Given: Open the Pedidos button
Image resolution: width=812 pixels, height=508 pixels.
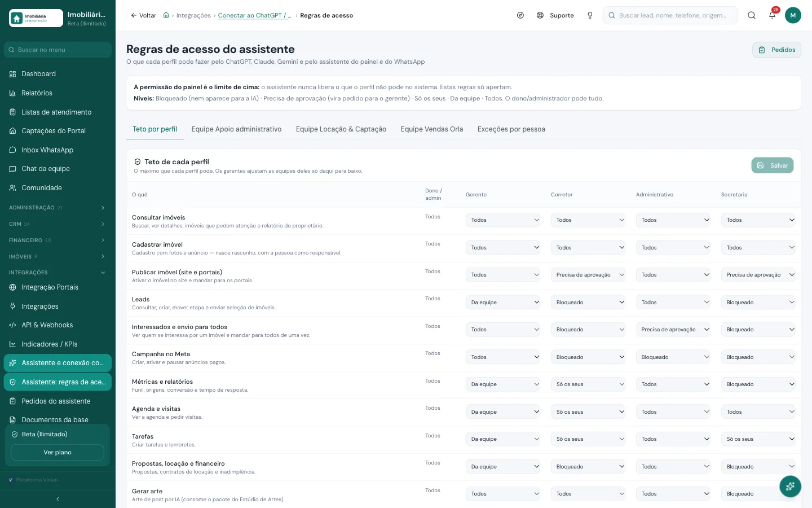Looking at the screenshot, I should (777, 50).
